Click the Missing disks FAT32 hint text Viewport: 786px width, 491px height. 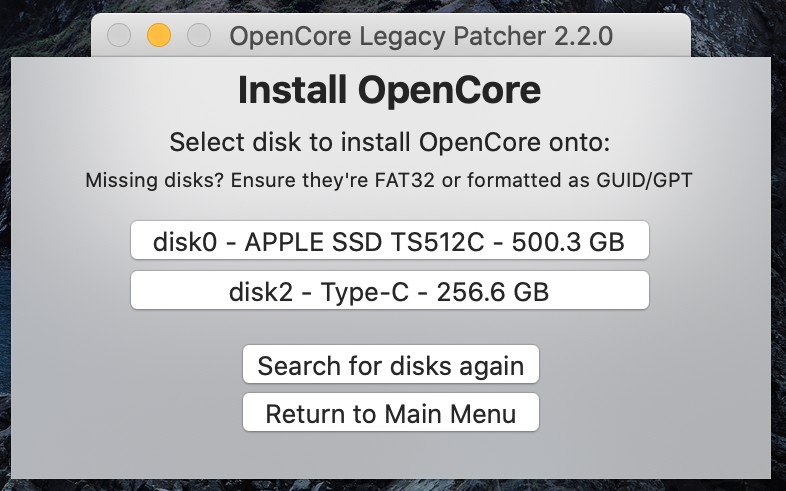click(x=389, y=180)
